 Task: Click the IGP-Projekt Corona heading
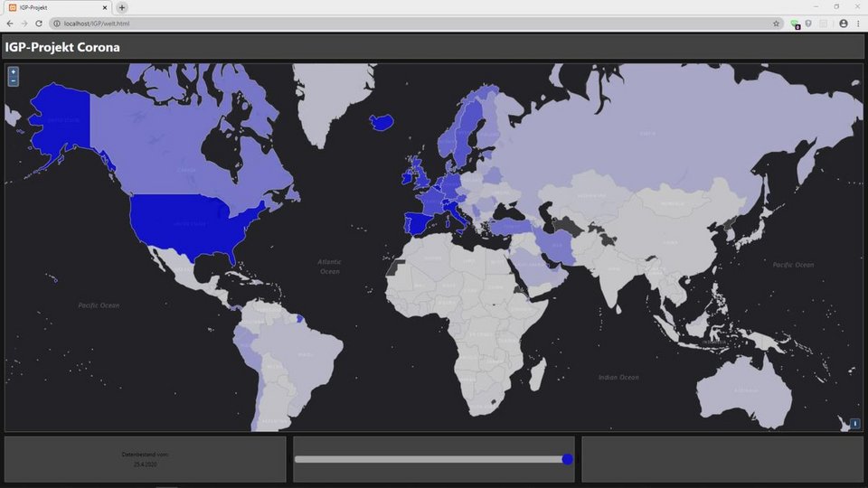click(62, 47)
